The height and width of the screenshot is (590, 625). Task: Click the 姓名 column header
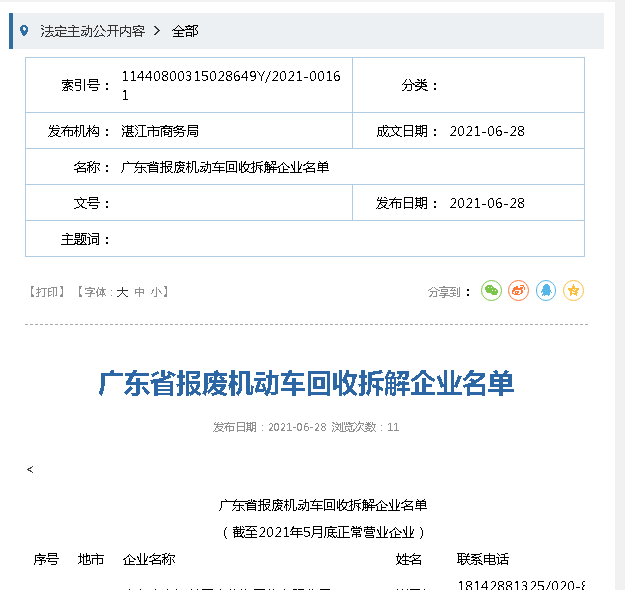409,559
